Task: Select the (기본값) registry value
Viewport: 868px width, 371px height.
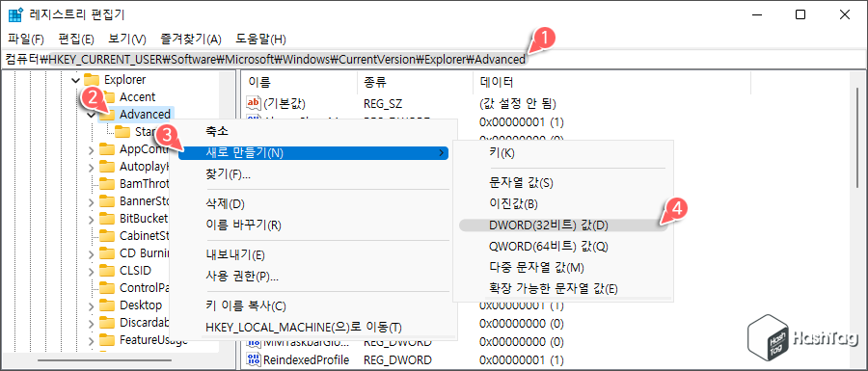Action: tap(284, 103)
